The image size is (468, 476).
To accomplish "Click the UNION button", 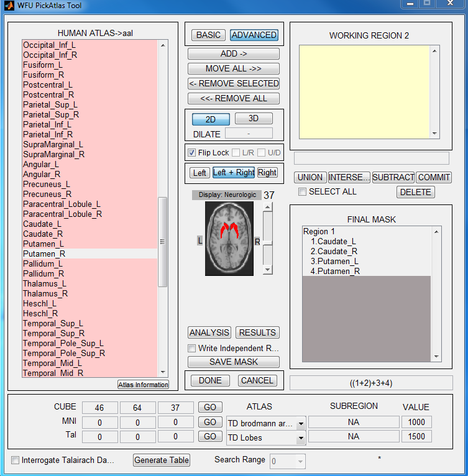I will [310, 177].
